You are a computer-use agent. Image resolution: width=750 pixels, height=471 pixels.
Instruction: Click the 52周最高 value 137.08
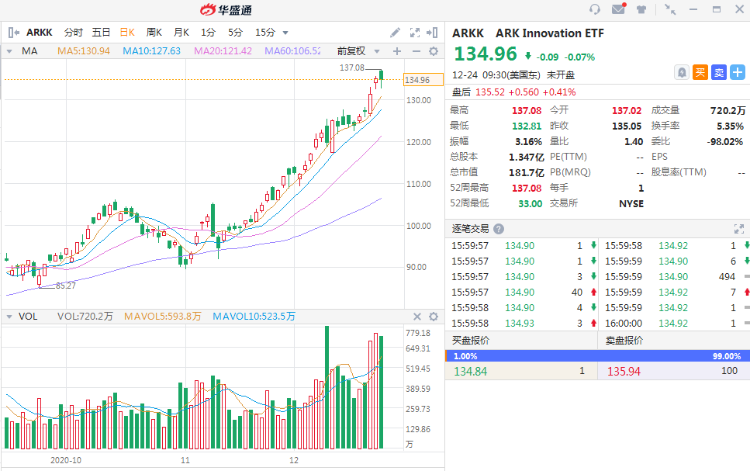pos(527,188)
